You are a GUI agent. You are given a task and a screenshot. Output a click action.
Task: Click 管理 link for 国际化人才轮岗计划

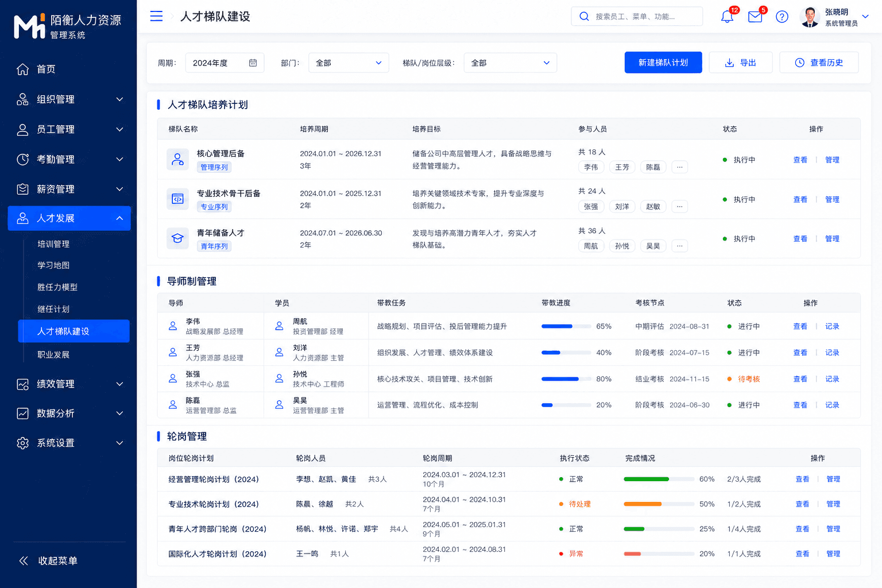pyautogui.click(x=833, y=554)
